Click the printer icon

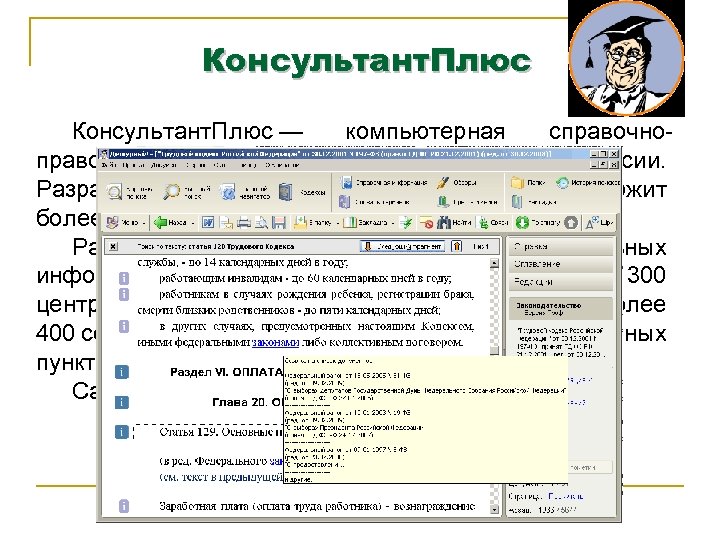(243, 223)
